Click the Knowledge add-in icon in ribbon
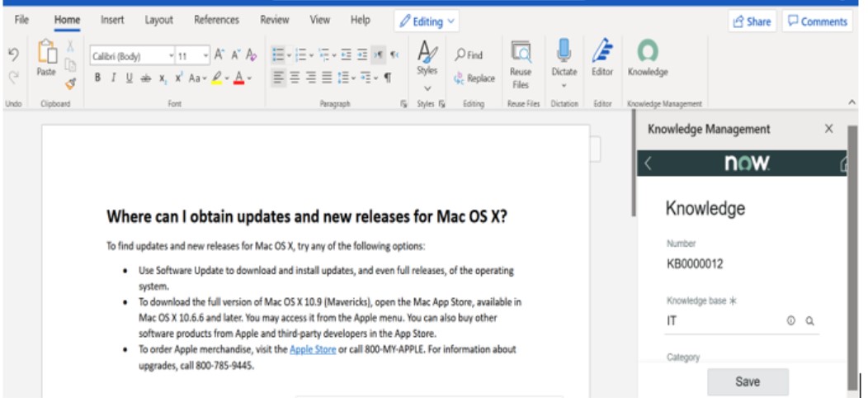Image resolution: width=868 pixels, height=398 pixels. coord(648,53)
